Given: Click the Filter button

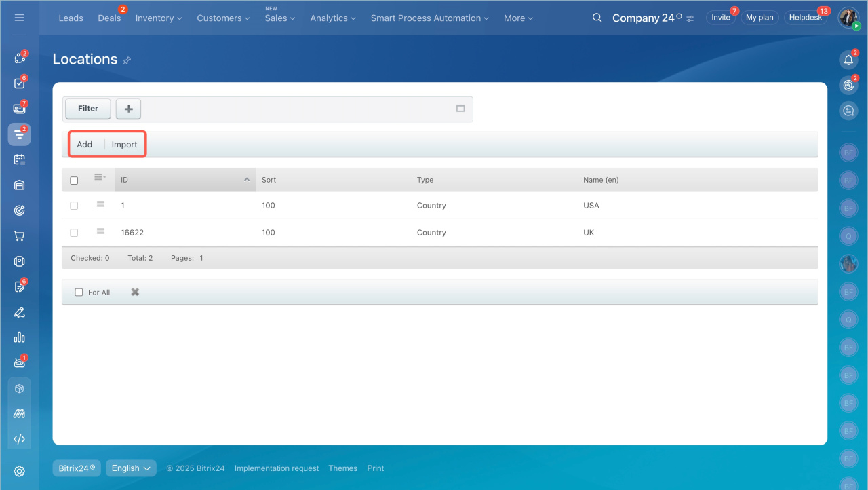Looking at the screenshot, I should pos(88,109).
